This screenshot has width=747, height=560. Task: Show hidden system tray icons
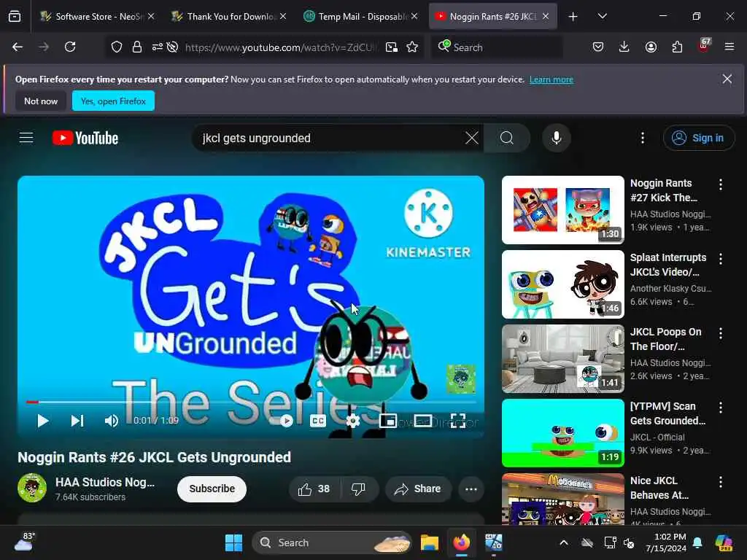[564, 542]
